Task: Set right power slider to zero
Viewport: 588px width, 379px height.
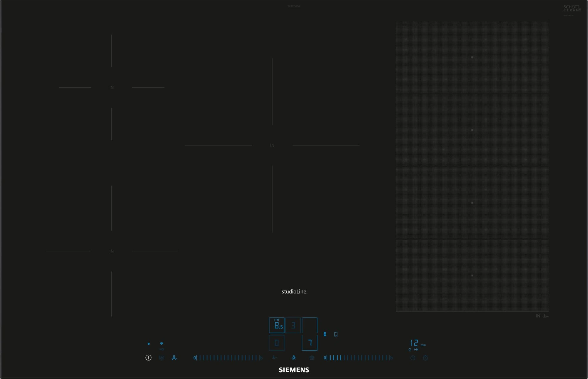Action: (325, 358)
